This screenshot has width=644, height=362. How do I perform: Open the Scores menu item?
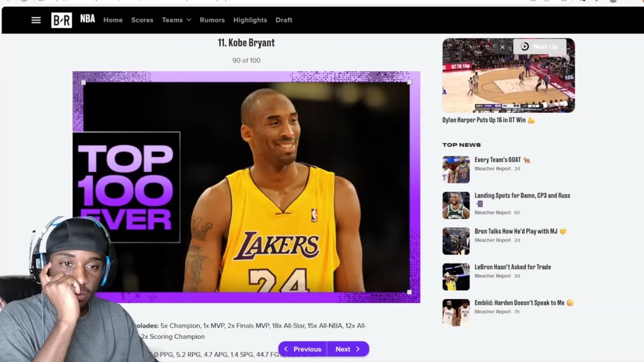coord(142,20)
